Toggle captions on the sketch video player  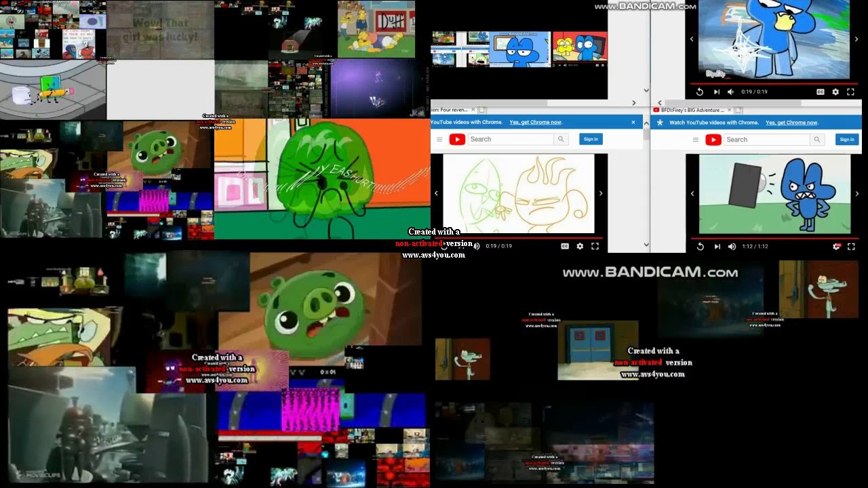[x=565, y=246]
